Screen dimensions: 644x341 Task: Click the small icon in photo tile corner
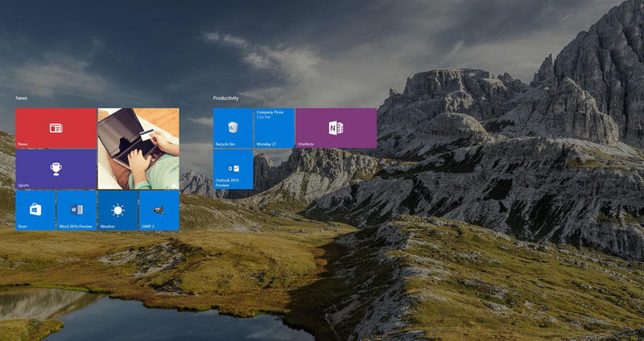pyautogui.click(x=173, y=185)
